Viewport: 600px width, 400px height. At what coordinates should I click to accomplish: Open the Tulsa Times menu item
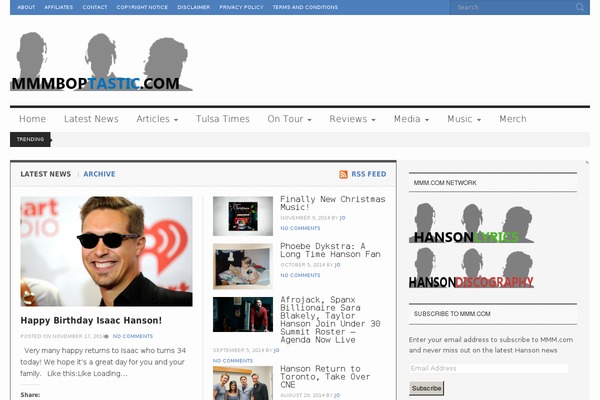[223, 119]
